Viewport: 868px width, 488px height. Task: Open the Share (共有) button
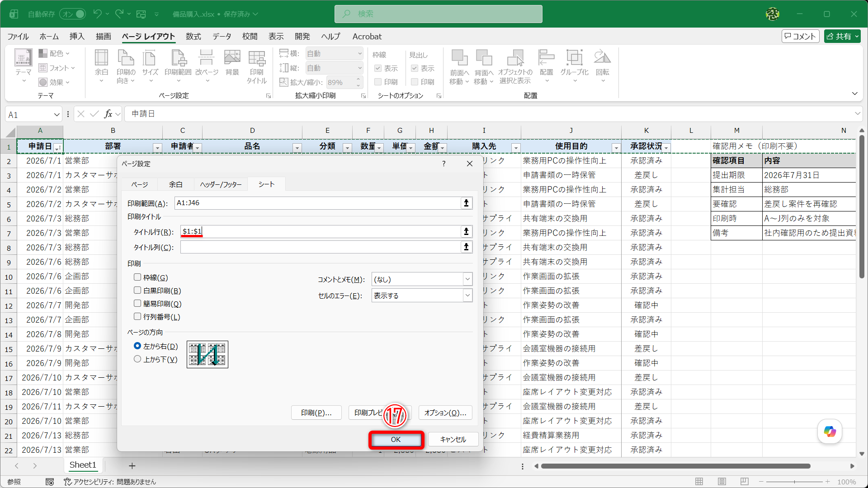pyautogui.click(x=842, y=36)
